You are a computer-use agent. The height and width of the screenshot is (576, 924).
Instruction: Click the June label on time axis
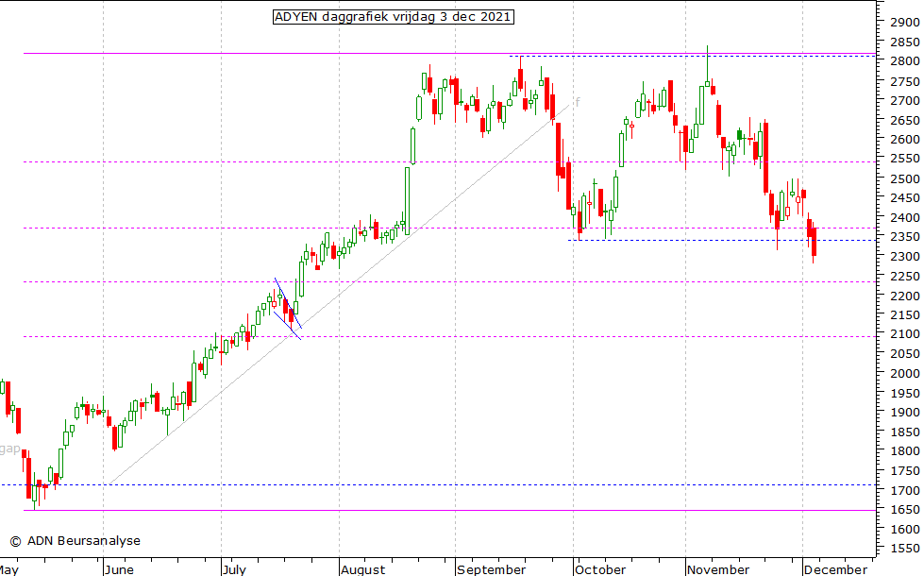[120, 569]
